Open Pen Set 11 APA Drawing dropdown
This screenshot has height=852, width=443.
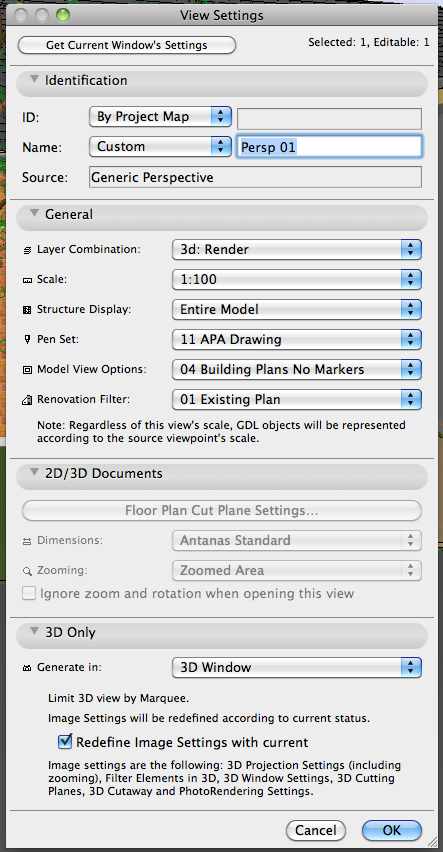tap(297, 340)
